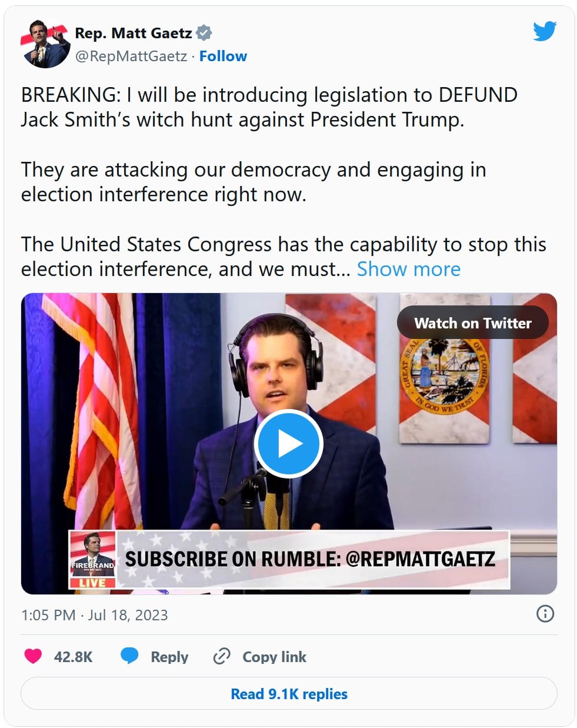Open the tweet info circle icon
Image resolution: width=577 pixels, height=728 pixels.
[x=545, y=614]
